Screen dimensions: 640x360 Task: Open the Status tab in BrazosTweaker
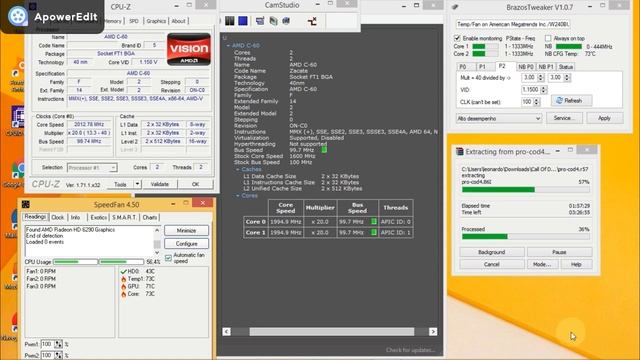pyautogui.click(x=566, y=67)
